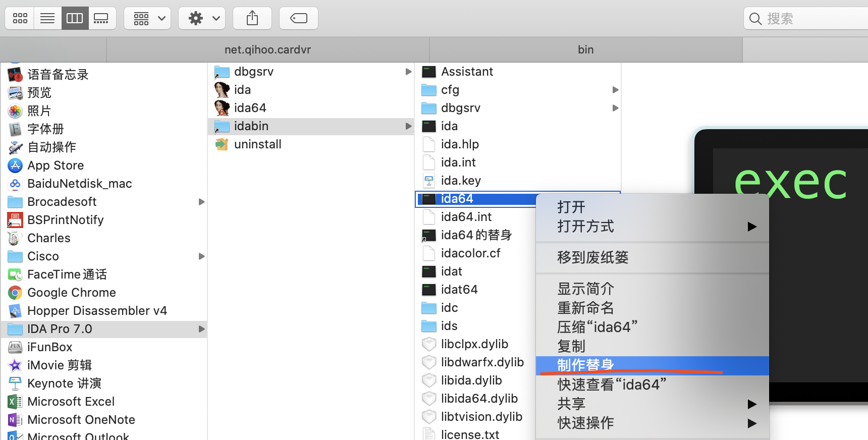This screenshot has height=440, width=868.
Task: Select the idat64 executable
Action: [475, 290]
